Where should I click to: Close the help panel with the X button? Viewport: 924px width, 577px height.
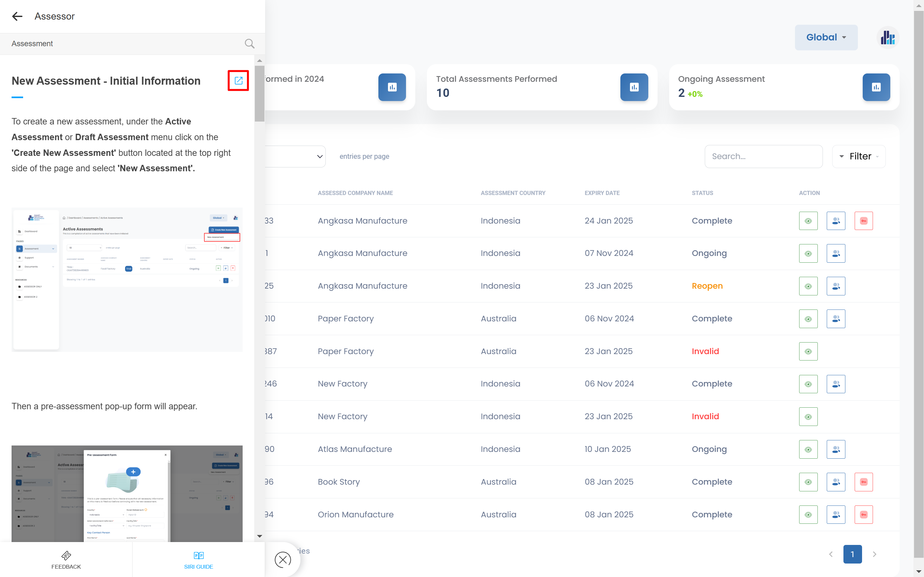(x=282, y=559)
